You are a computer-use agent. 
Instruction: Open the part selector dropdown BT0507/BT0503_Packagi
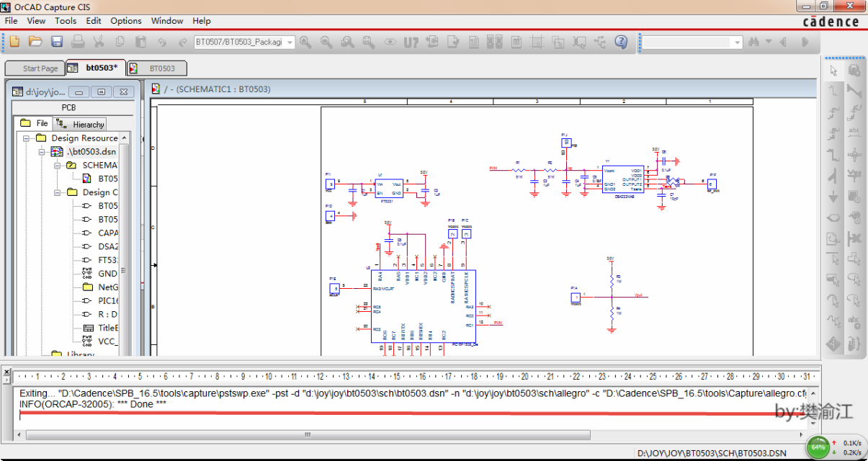pos(290,42)
